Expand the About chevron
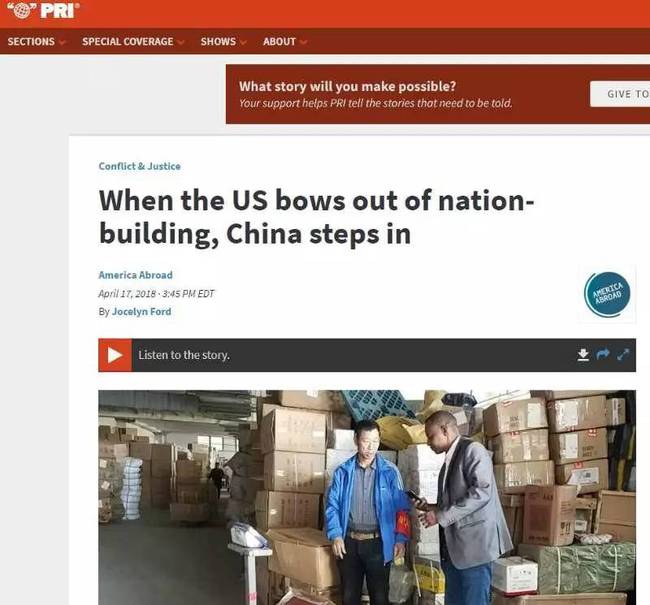Viewport: 650px width, 605px height. [x=303, y=42]
